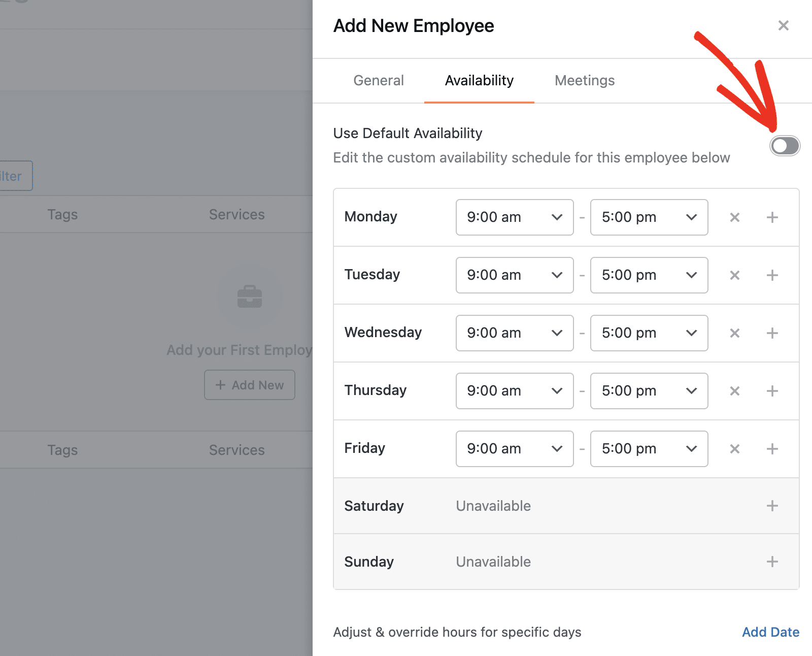Open Thursday start time dropdown
812x656 pixels.
click(515, 391)
